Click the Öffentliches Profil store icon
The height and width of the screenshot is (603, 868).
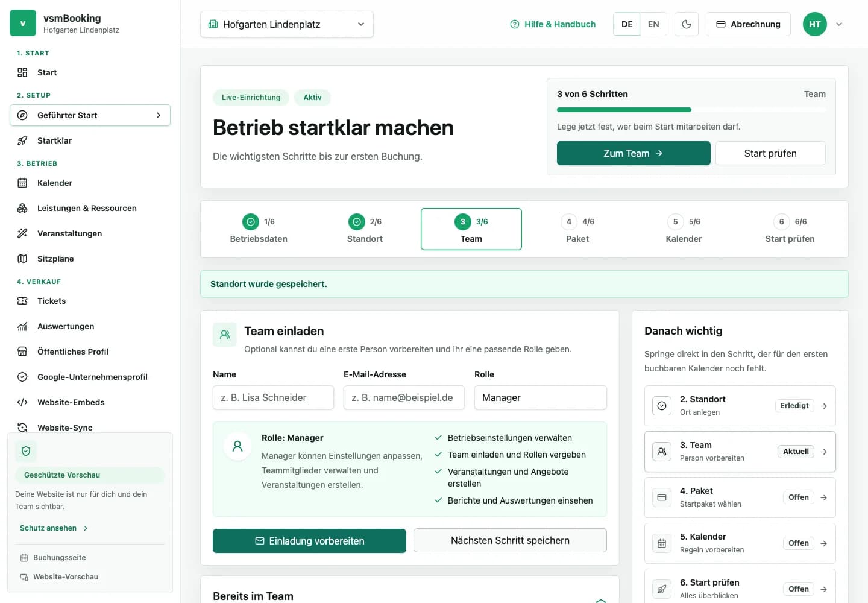tap(22, 352)
